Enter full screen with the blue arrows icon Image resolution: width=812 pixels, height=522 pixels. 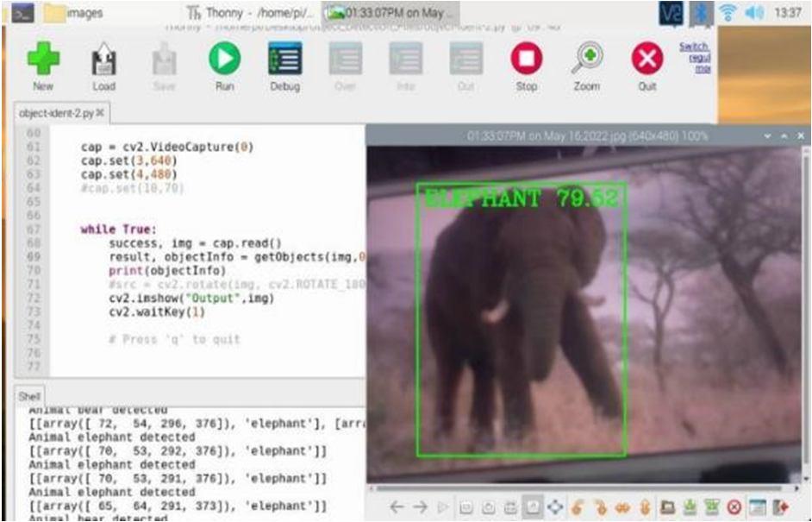coord(554,506)
